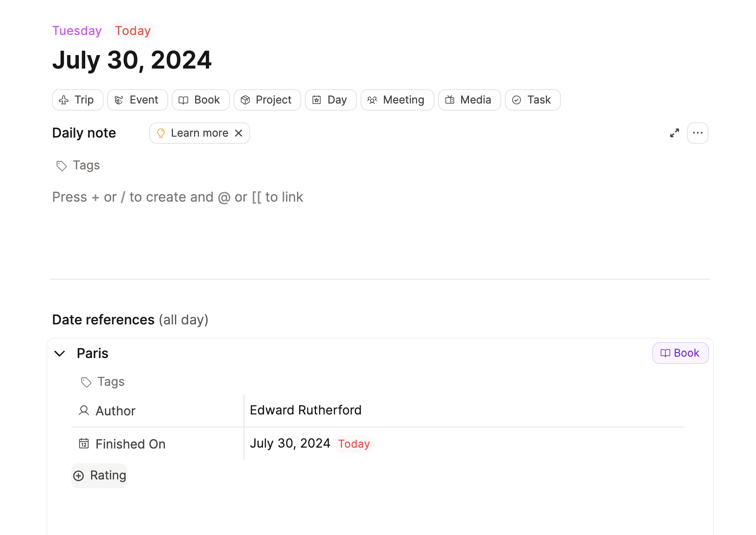Viewport: 756px width, 535px height.
Task: Create a new Book object
Action: pyautogui.click(x=200, y=100)
